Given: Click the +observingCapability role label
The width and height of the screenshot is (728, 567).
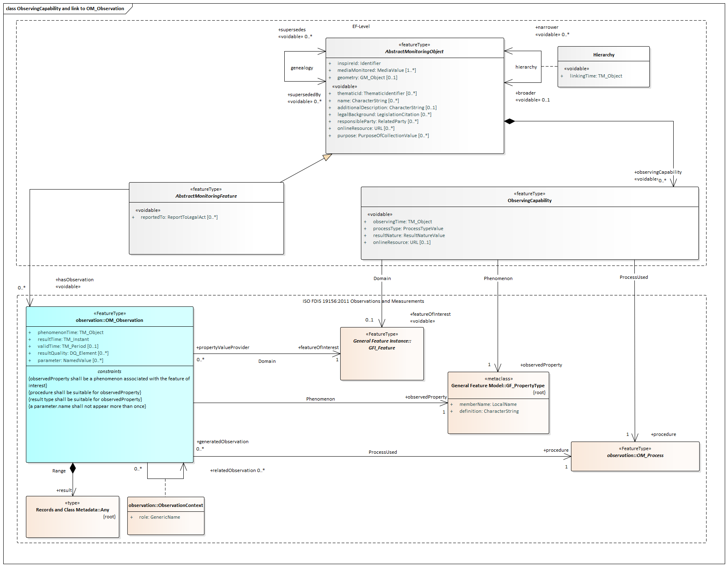Looking at the screenshot, I should pos(658,172).
